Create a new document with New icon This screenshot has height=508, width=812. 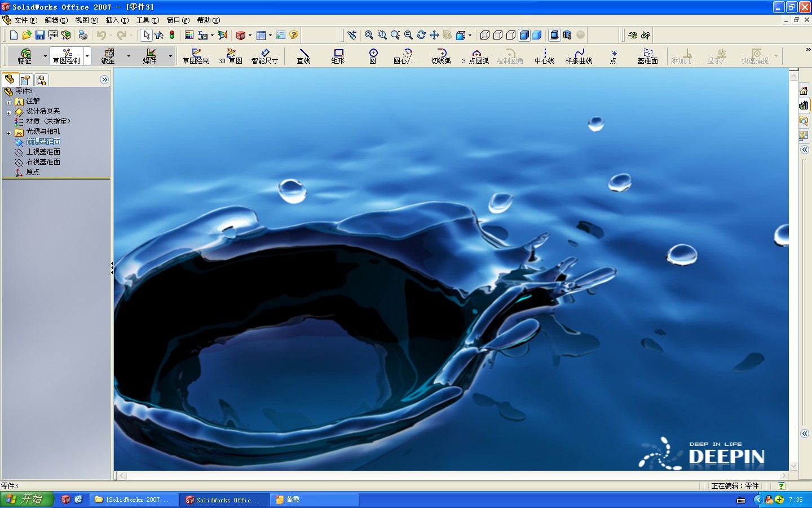click(14, 35)
